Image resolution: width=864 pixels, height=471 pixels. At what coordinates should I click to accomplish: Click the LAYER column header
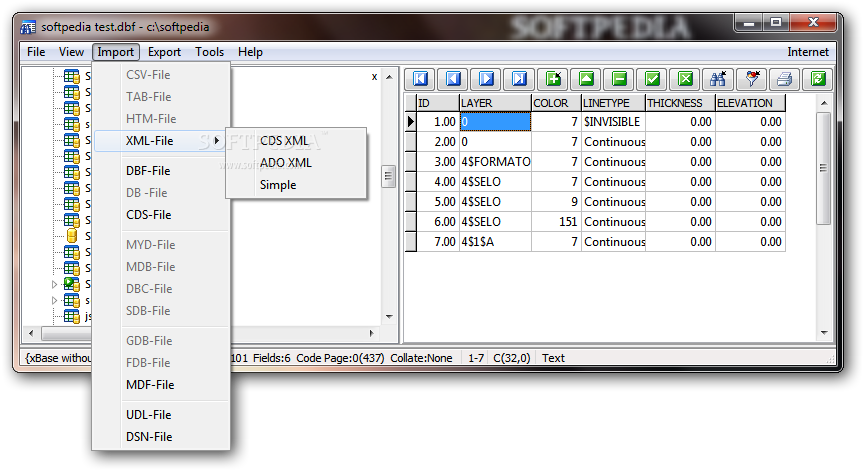click(x=495, y=103)
